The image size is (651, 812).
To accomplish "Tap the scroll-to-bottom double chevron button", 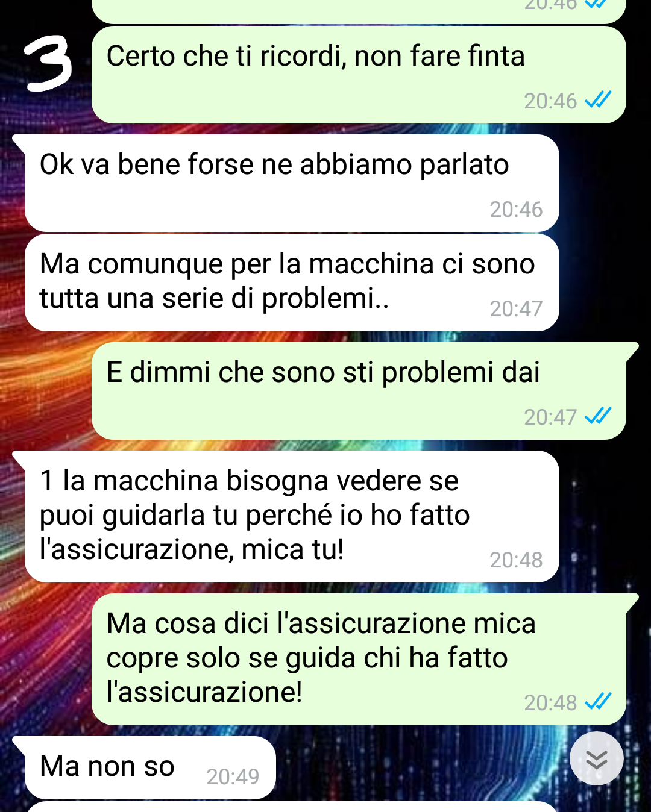I will coord(597,758).
